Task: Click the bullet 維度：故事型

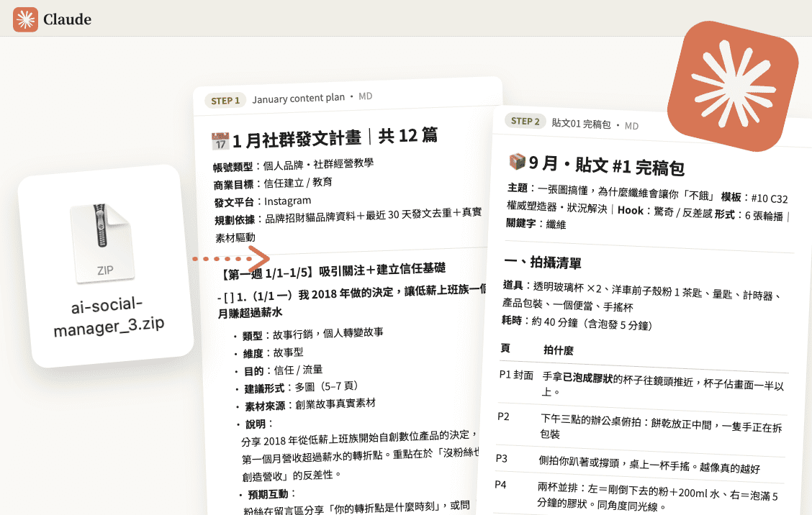Action: click(x=273, y=353)
